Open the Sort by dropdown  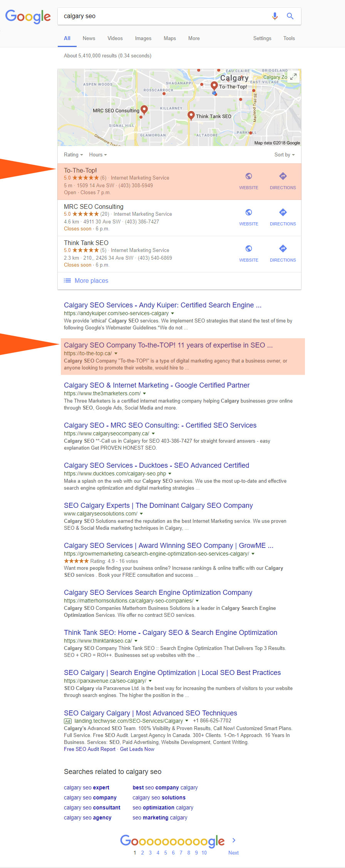(285, 154)
